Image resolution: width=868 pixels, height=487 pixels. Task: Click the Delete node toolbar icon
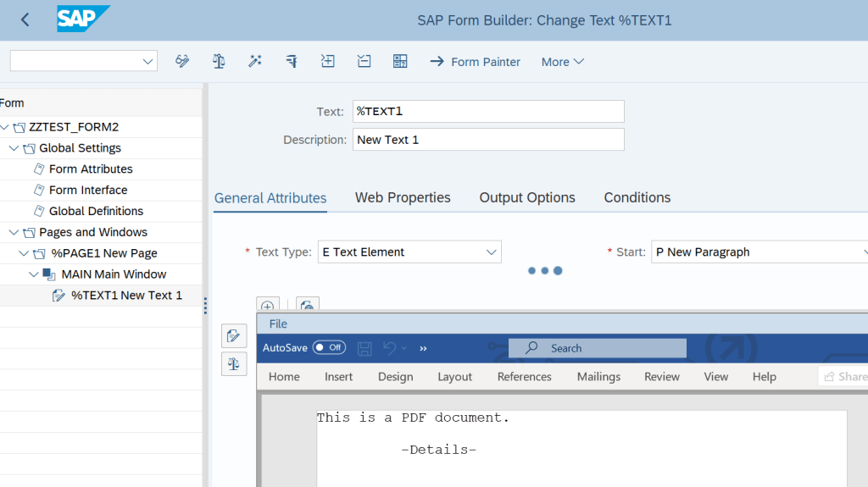tap(364, 61)
